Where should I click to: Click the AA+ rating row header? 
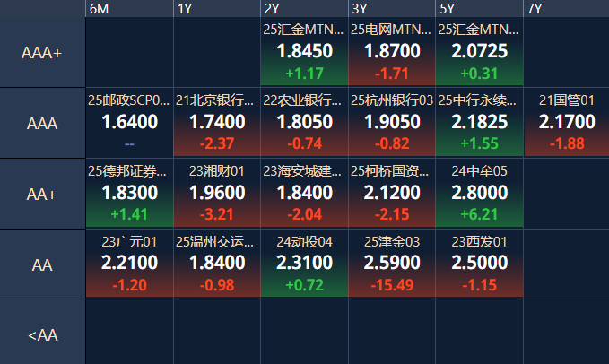(42, 194)
